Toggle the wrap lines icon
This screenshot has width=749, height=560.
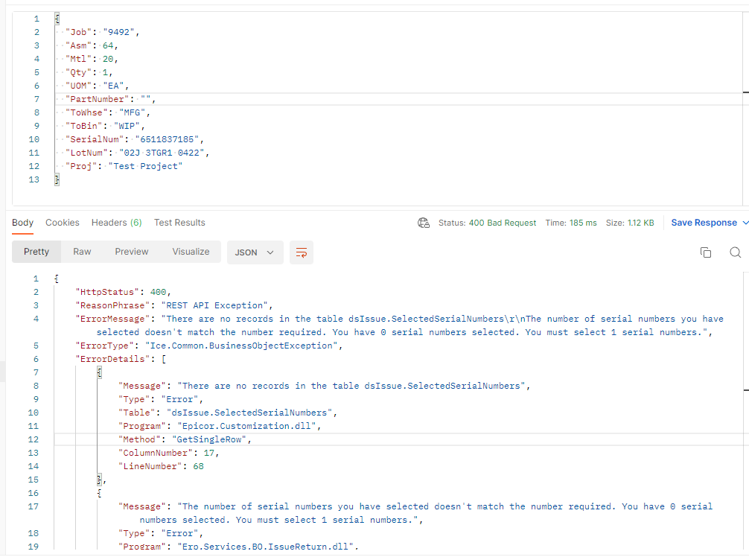click(x=302, y=252)
